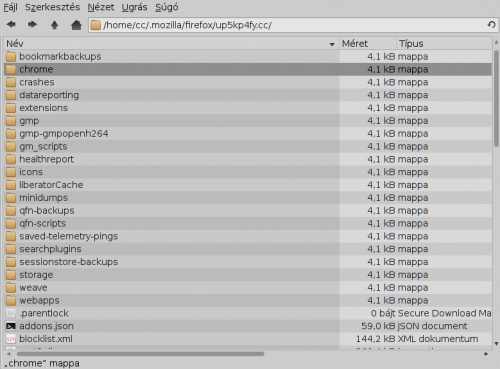Select the bookmarkbackups folder name

[x=60, y=56]
